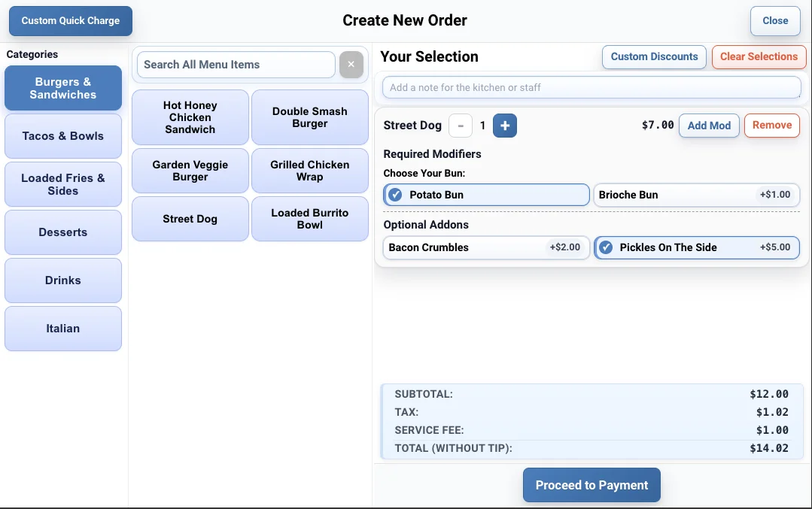Add the Grilled Chicken Wrap item
Screen dimensions: 812x509
[310, 171]
